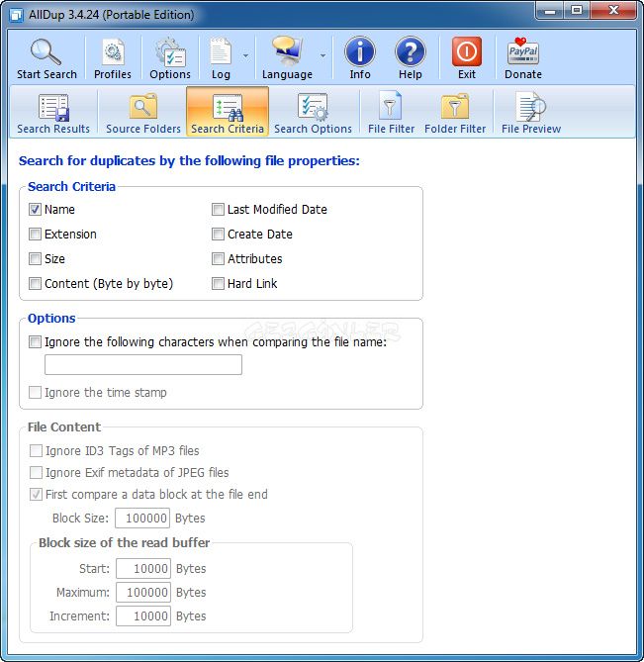The image size is (644, 662).
Task: Expand the Language dropdown arrow
Action: pyautogui.click(x=323, y=55)
